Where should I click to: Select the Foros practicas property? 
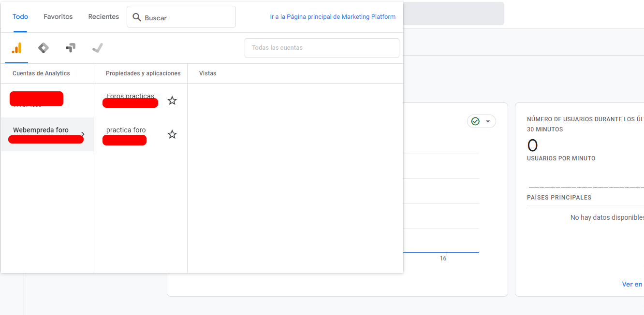pos(141,100)
